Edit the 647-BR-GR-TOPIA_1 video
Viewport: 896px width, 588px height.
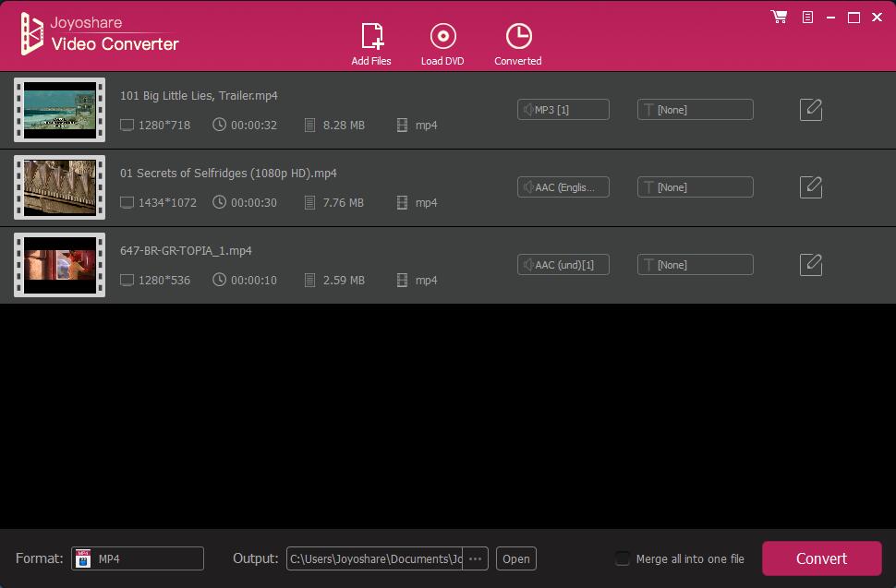point(811,265)
